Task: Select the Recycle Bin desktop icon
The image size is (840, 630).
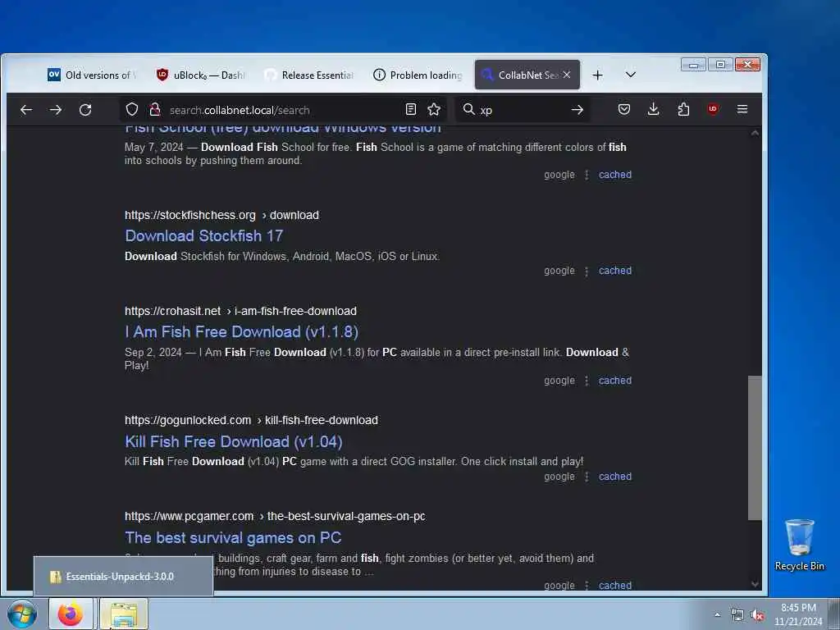Action: 799,545
